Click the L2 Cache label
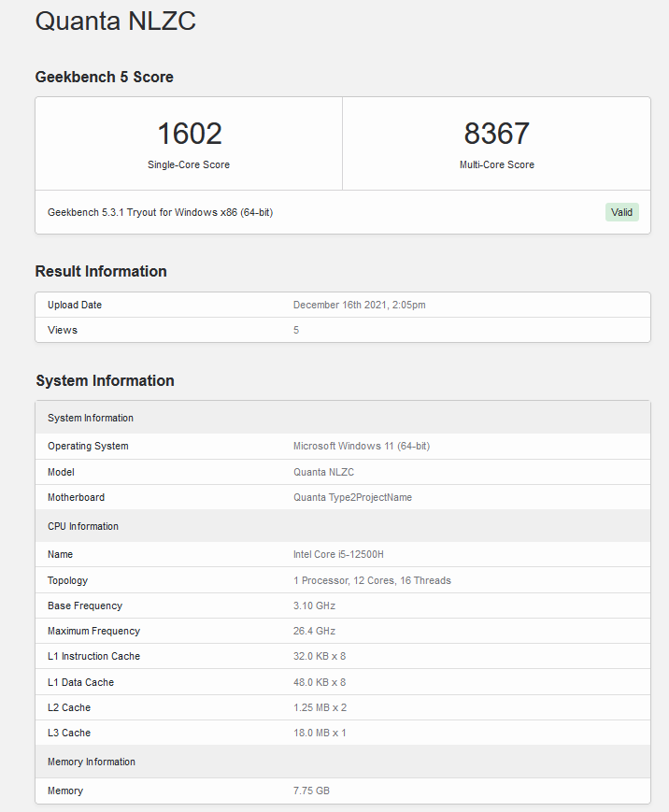669x812 pixels. point(69,707)
